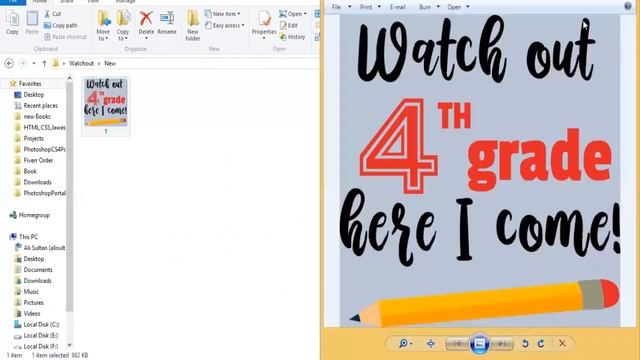Rotate photo counterclockwise
The height and width of the screenshot is (360, 640).
525,344
